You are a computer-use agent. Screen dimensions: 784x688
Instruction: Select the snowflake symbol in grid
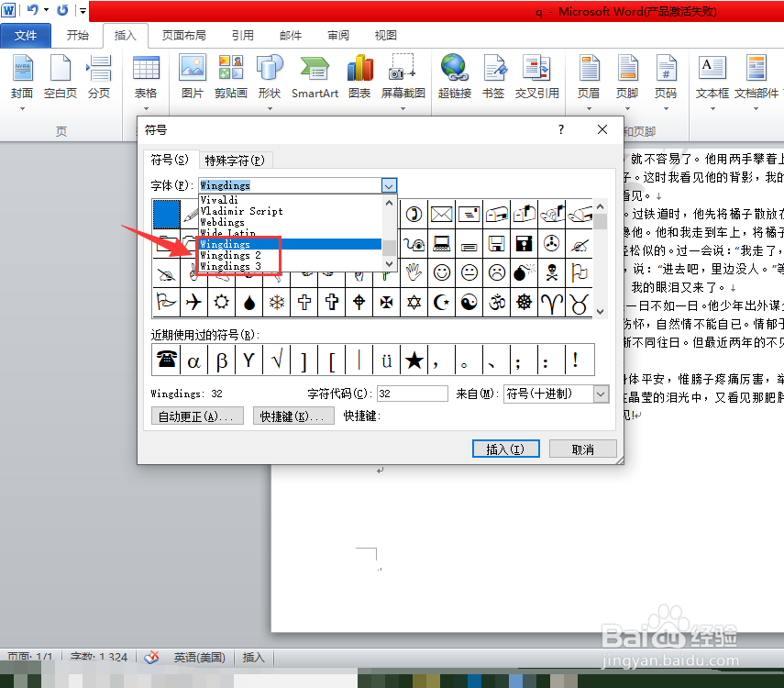277,302
